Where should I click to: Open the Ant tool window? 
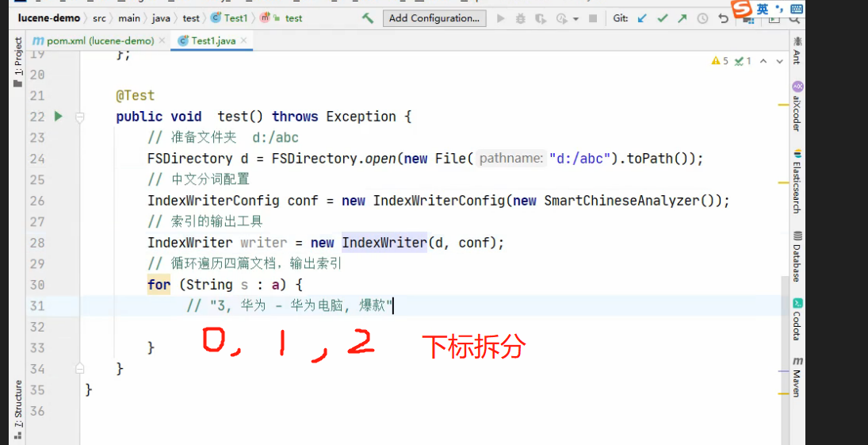[x=797, y=50]
